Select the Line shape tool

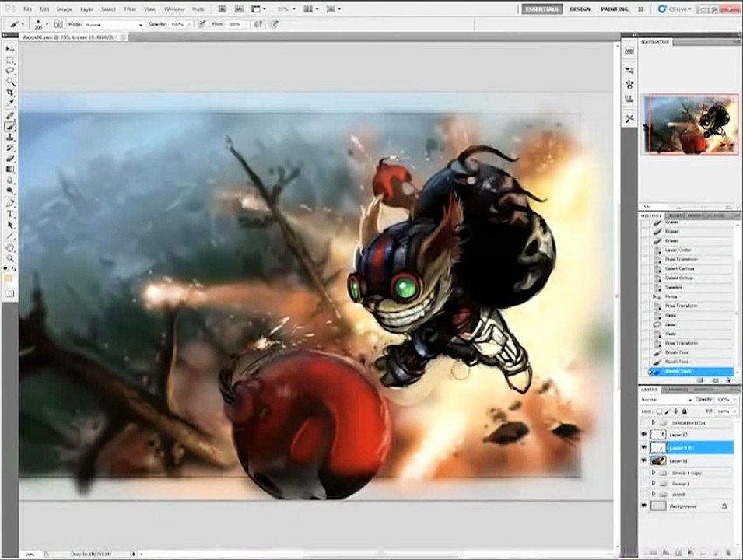click(x=10, y=236)
